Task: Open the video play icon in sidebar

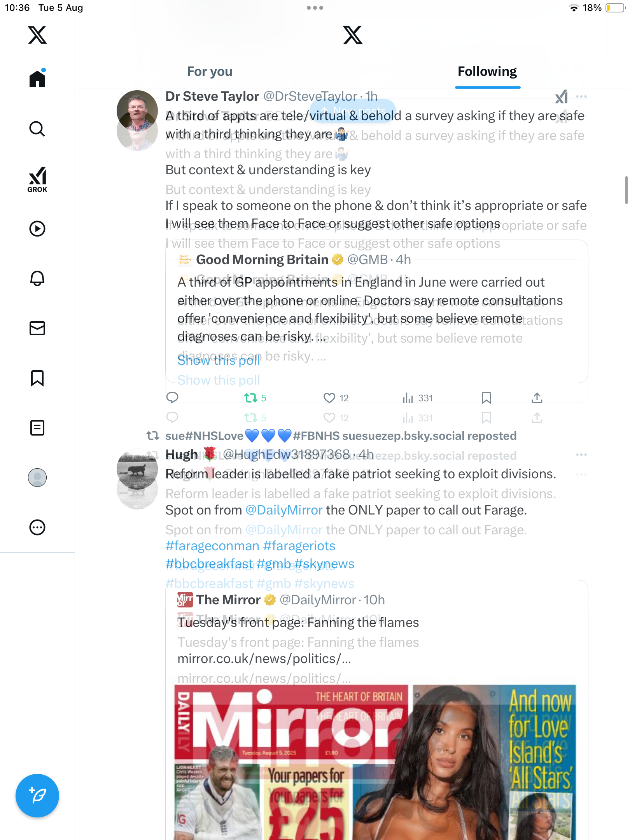Action: point(37,229)
